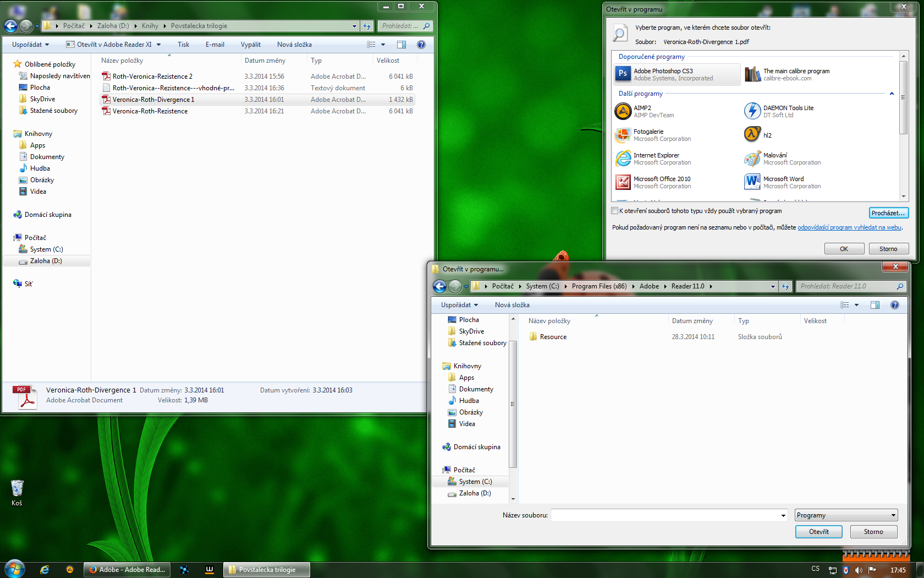Open AIMP pinned on taskbar
924x578 pixels.
click(69, 570)
